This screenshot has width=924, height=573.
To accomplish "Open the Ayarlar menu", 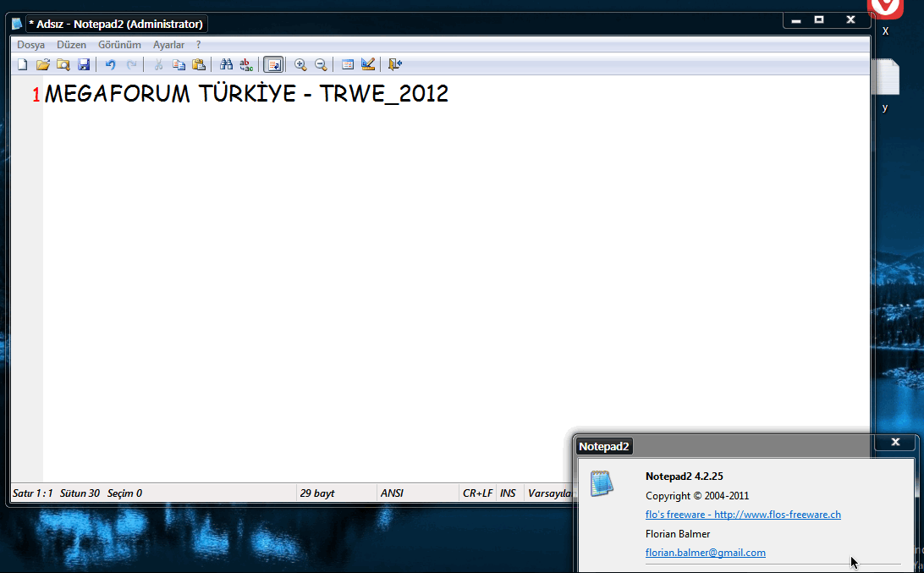I will [168, 45].
